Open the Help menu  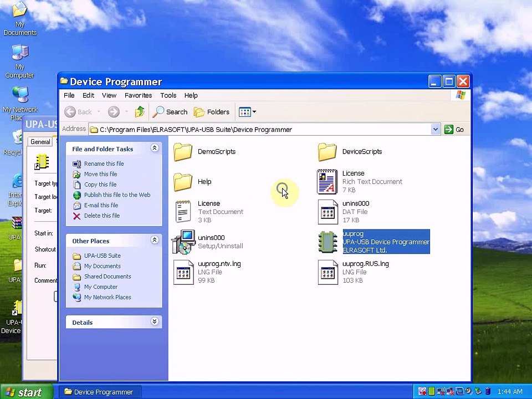point(191,95)
